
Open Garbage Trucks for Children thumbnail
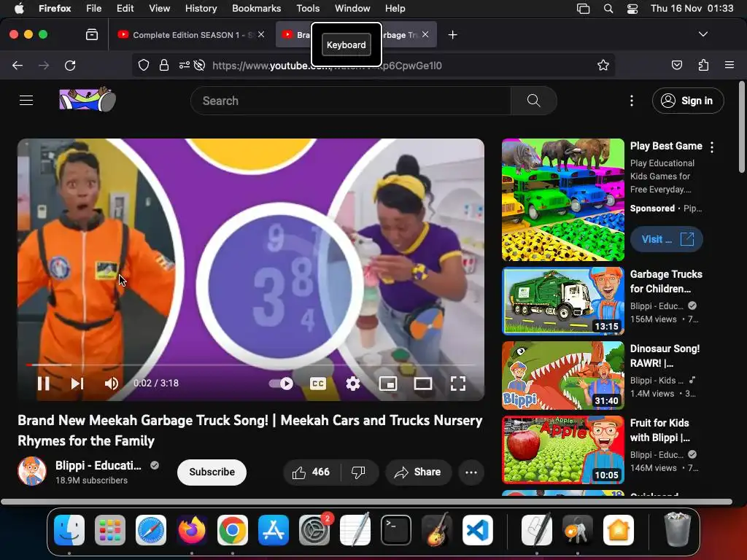click(x=563, y=301)
